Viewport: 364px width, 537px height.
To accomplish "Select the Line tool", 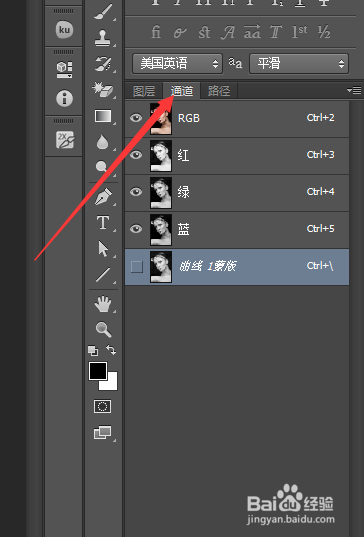I will [x=103, y=275].
